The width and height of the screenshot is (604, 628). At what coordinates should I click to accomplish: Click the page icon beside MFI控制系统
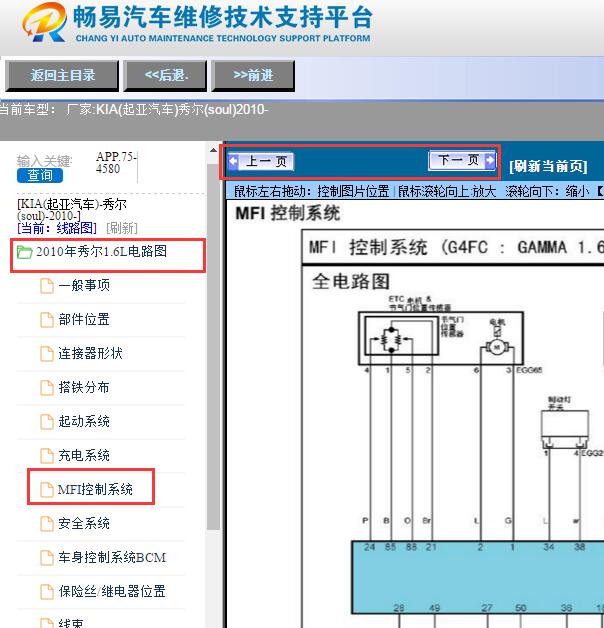click(47, 490)
